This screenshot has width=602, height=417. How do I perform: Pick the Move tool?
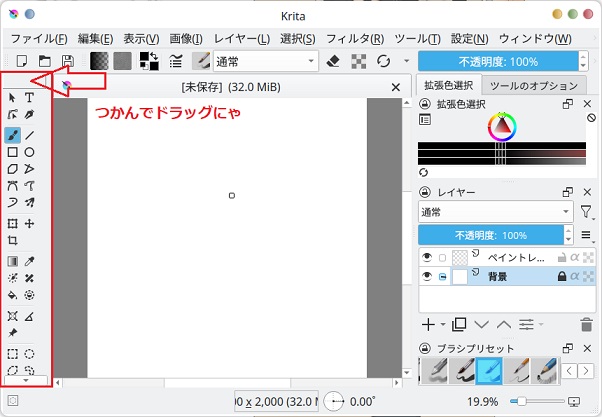[x=30, y=224]
